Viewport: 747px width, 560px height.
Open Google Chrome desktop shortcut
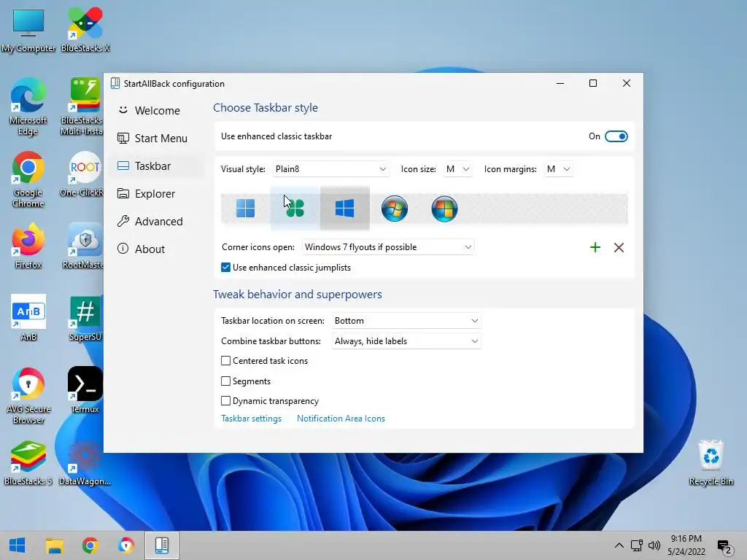[x=28, y=180]
